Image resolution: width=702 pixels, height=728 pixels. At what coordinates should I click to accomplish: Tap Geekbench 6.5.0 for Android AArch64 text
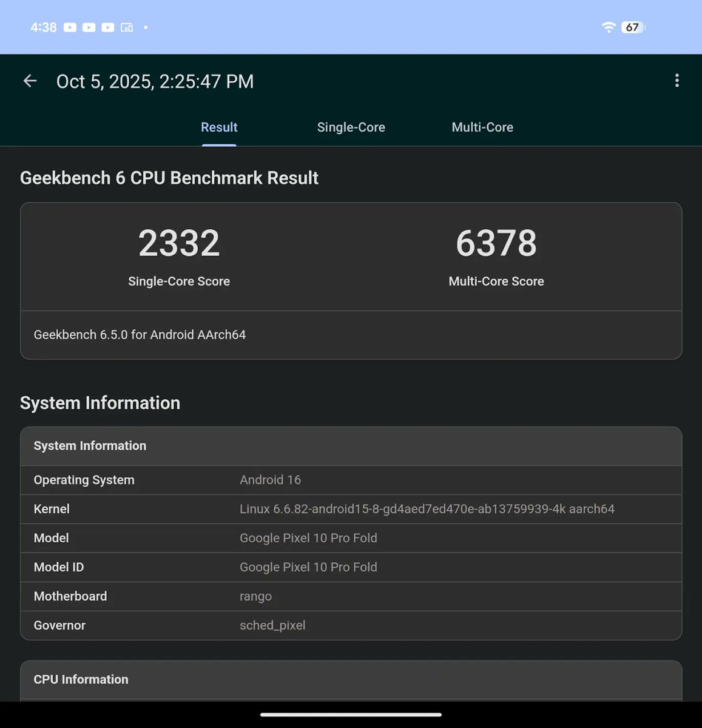coord(140,335)
